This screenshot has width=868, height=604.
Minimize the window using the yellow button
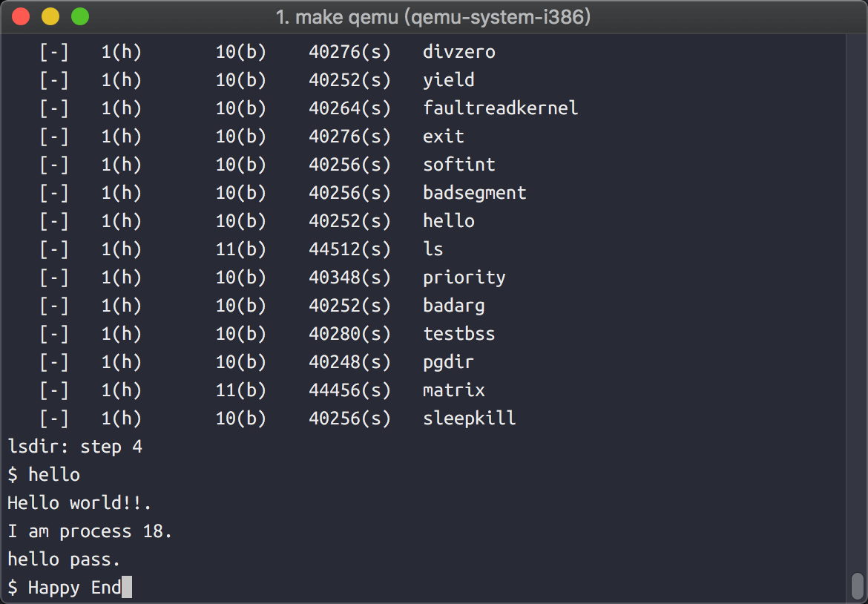(x=50, y=16)
